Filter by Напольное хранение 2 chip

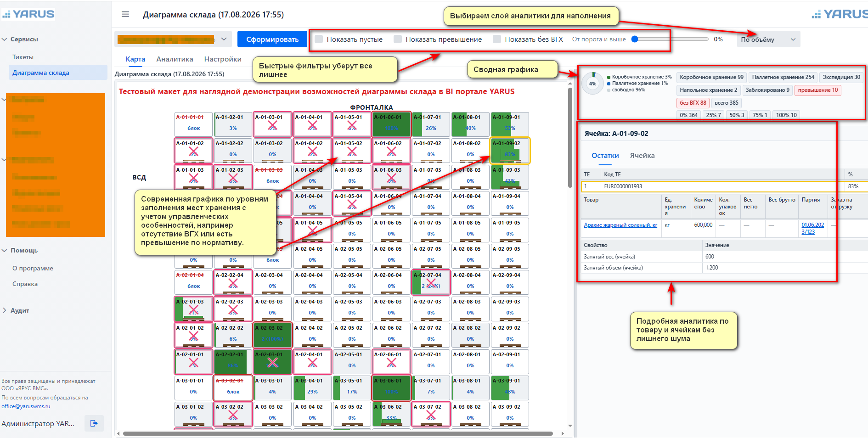click(709, 90)
